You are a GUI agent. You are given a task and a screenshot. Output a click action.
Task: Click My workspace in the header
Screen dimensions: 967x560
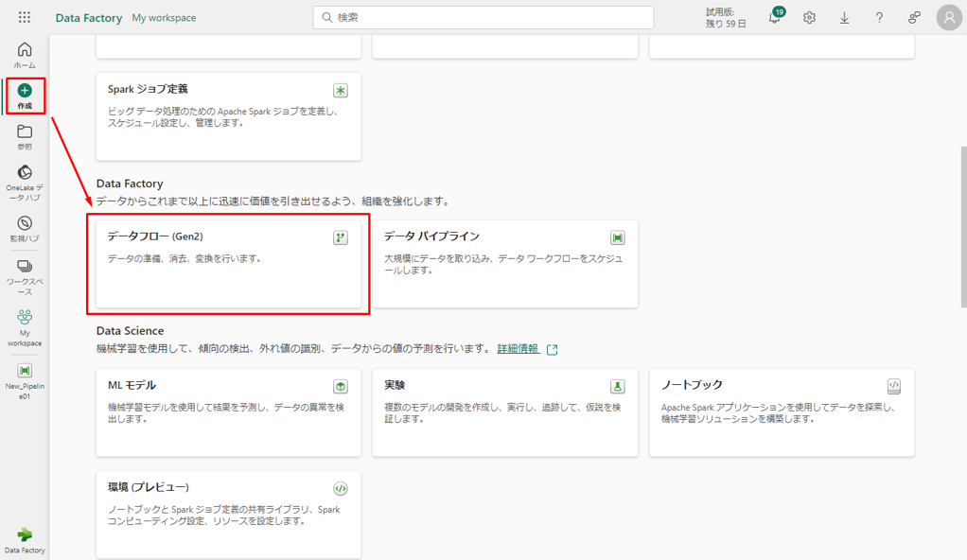pyautogui.click(x=164, y=18)
